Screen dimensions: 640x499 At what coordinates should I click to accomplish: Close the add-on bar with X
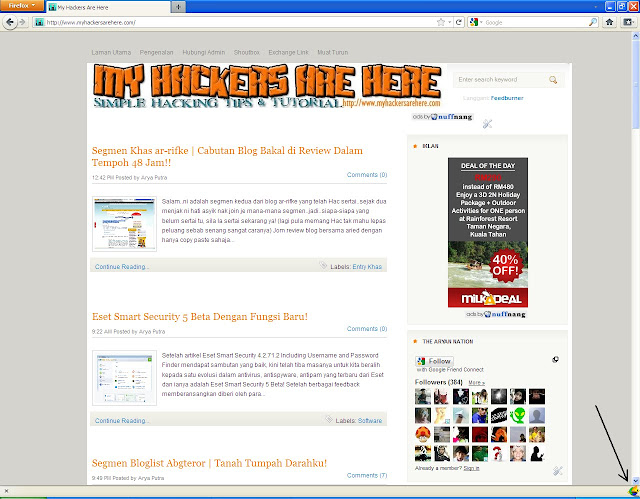pyautogui.click(x=6, y=491)
